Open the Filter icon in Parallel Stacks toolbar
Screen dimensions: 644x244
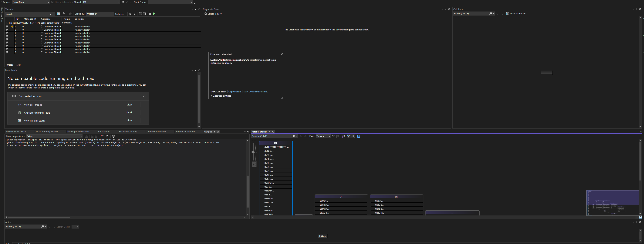coord(333,136)
